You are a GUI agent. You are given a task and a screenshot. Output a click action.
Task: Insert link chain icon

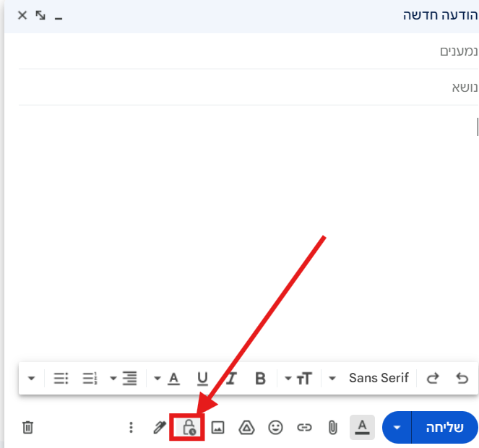[x=304, y=427]
